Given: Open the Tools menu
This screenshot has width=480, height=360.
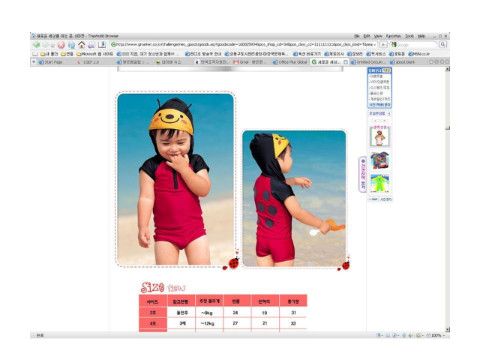Looking at the screenshot, I should 410,36.
